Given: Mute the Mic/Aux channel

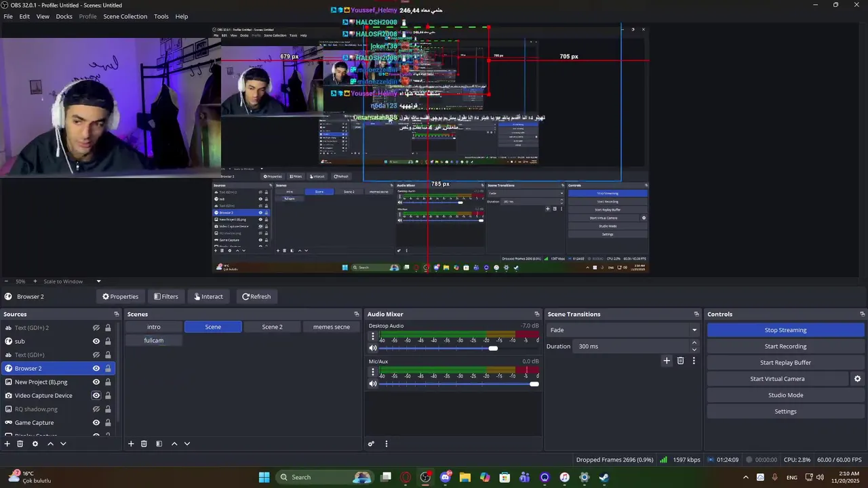Looking at the screenshot, I should click(373, 384).
